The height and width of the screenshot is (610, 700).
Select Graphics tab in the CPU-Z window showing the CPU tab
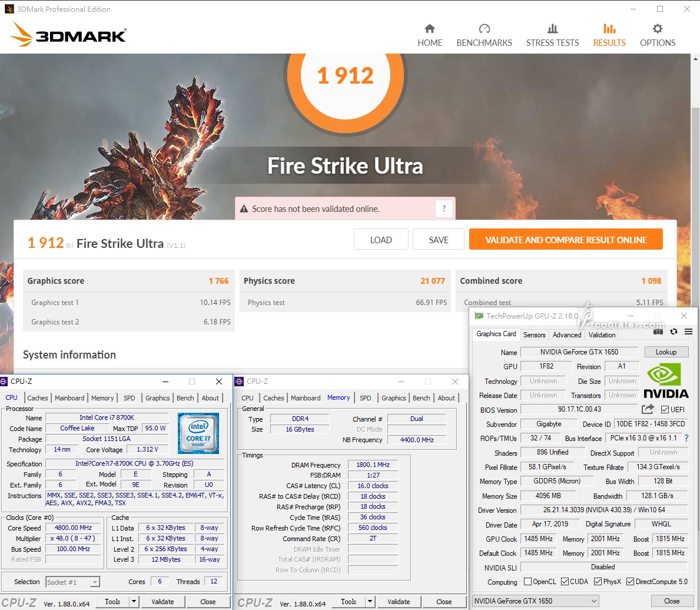tap(158, 398)
